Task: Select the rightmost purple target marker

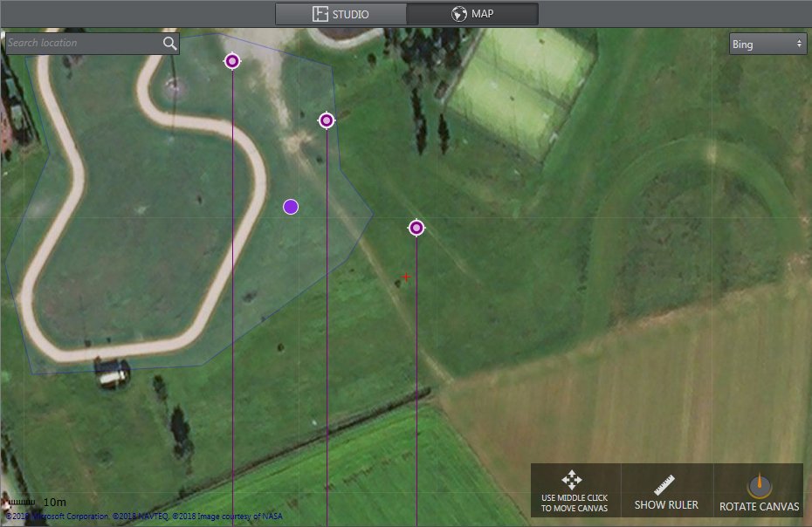Action: pos(416,228)
